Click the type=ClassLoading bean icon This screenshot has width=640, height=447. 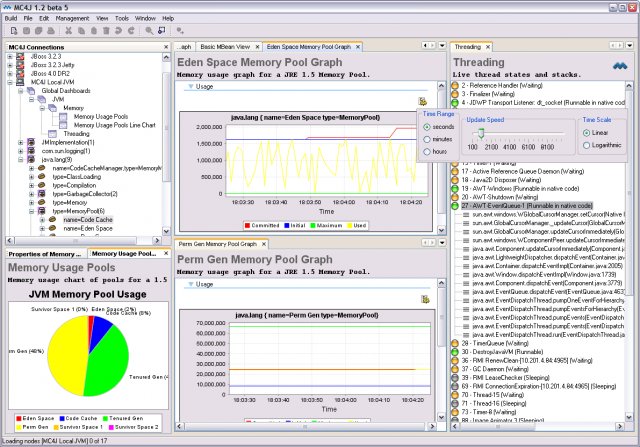pyautogui.click(x=42, y=177)
